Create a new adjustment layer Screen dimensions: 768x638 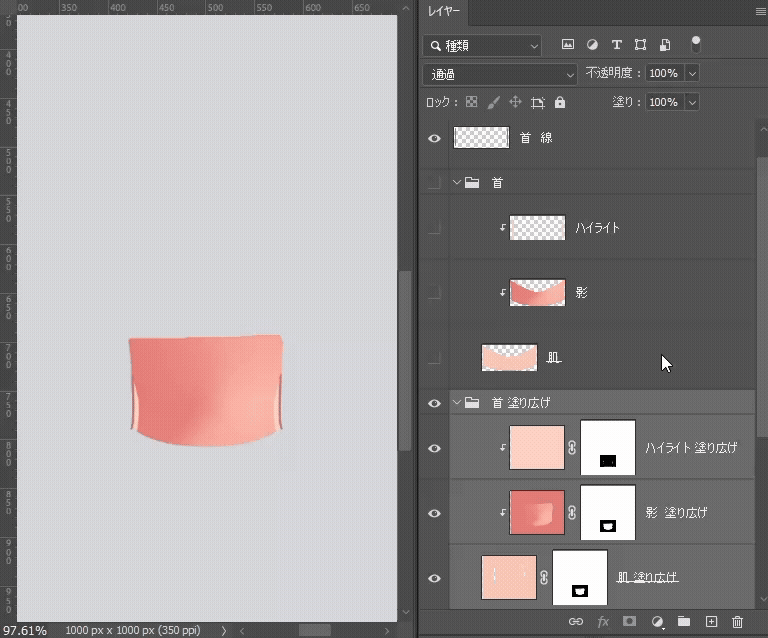[x=657, y=621]
